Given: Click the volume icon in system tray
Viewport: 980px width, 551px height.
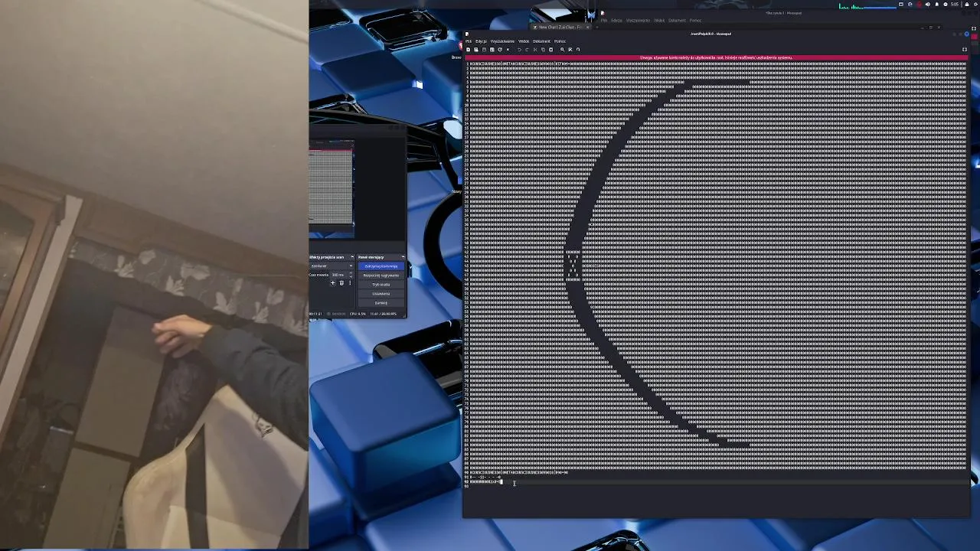Looking at the screenshot, I should click(x=928, y=5).
